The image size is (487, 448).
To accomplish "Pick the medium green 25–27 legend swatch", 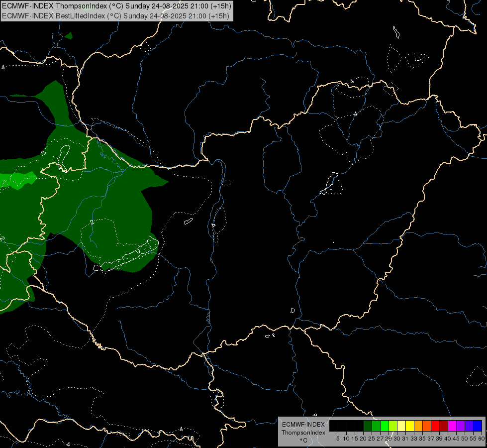I will (x=376, y=426).
